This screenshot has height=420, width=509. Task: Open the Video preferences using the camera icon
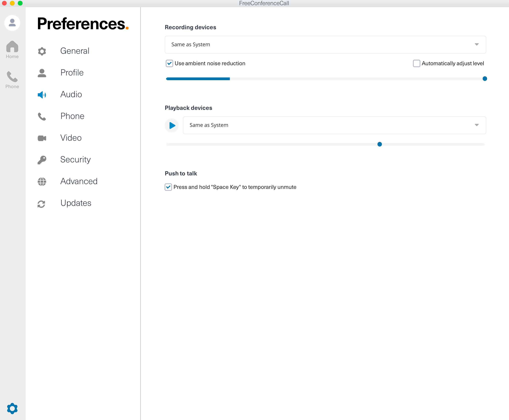pos(42,138)
